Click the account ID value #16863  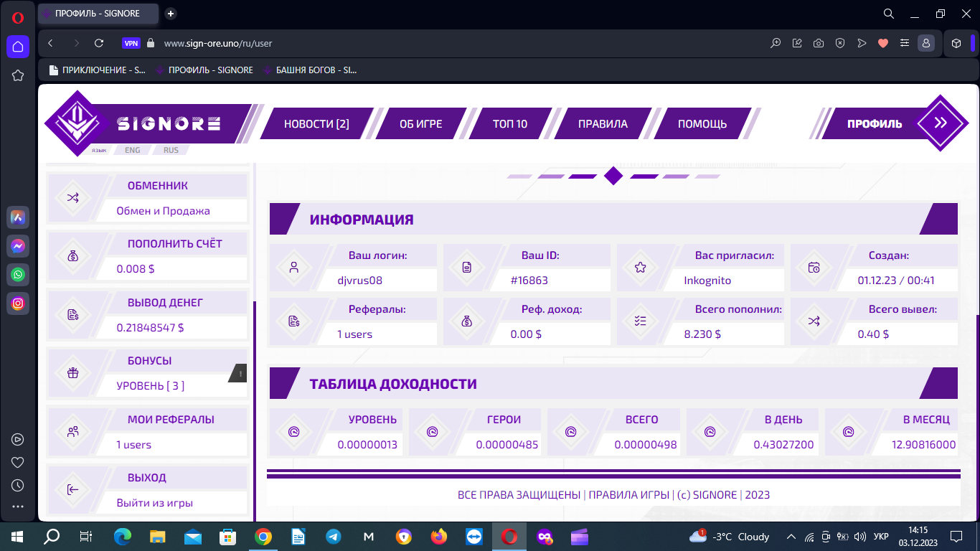(x=529, y=281)
